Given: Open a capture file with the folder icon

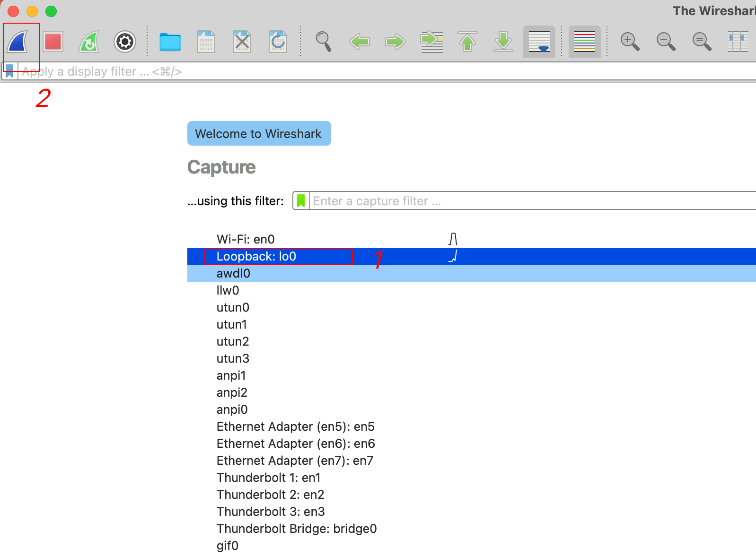Looking at the screenshot, I should click(x=170, y=42).
